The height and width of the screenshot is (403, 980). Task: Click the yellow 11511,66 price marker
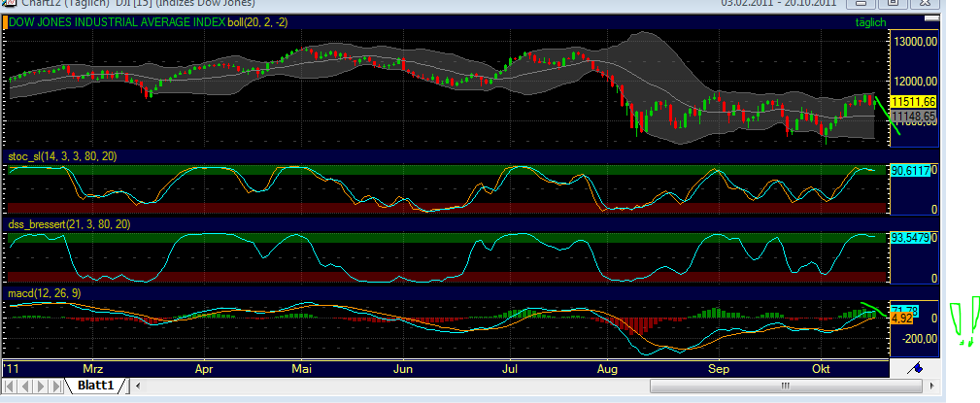(913, 101)
